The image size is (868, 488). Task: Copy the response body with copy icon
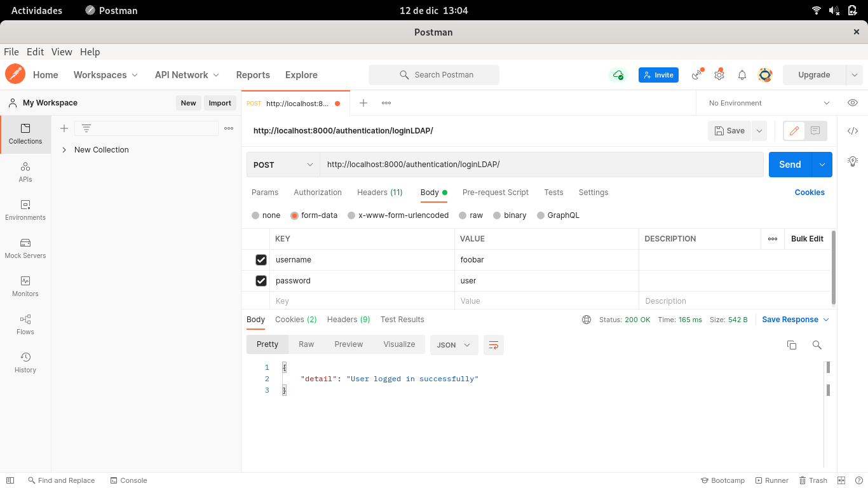792,345
